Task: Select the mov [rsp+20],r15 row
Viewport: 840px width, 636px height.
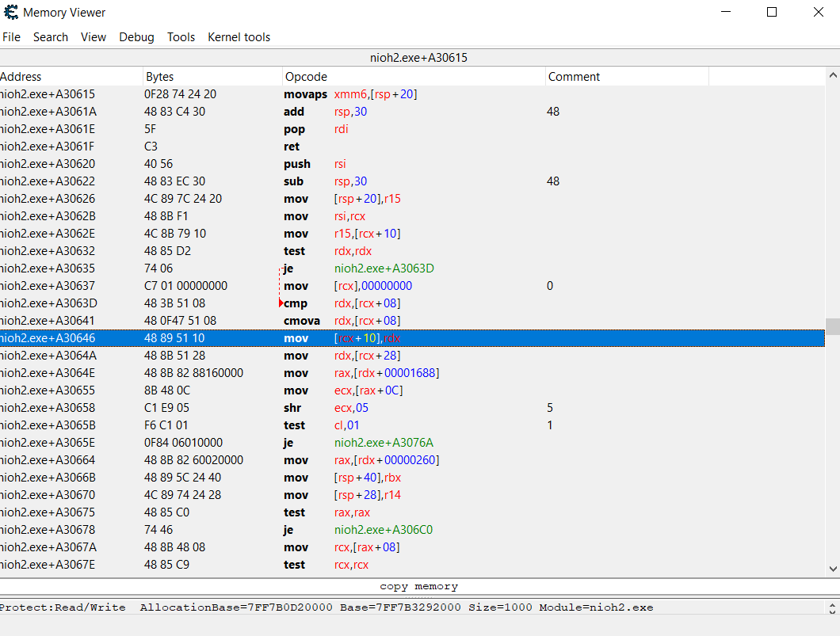Action: click(413, 199)
